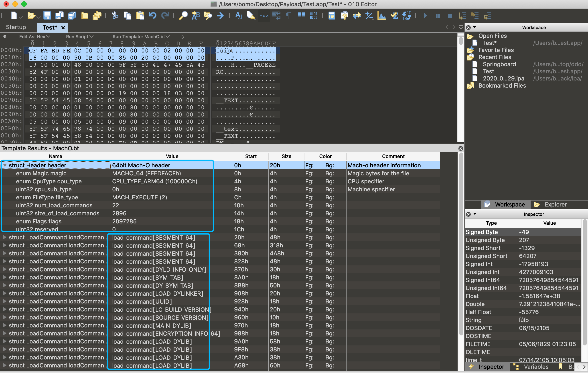This screenshot has width=588, height=373.
Task: Click the Close All folders icon
Action: pyautogui.click(x=97, y=16)
